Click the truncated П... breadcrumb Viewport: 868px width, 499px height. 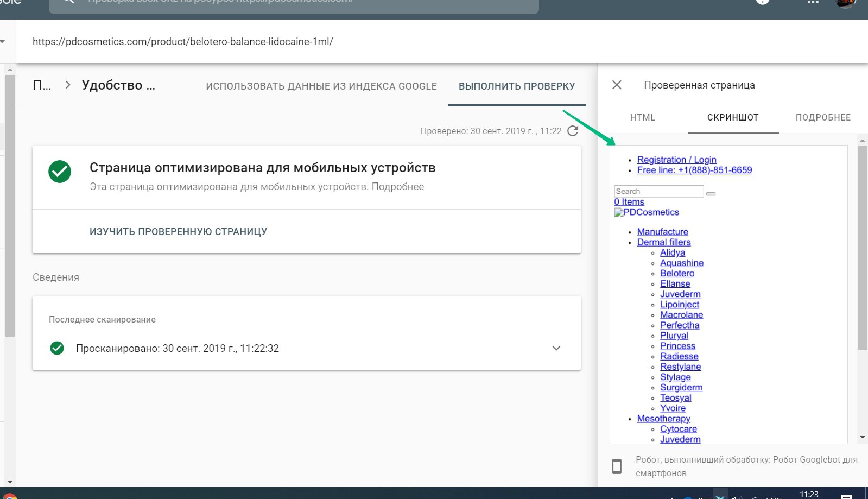(42, 85)
